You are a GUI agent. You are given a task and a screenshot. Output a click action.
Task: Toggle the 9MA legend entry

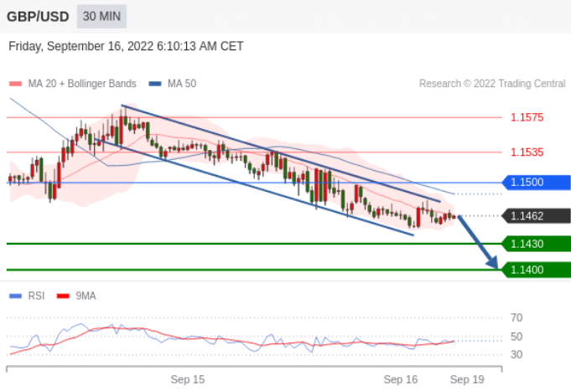(76, 296)
